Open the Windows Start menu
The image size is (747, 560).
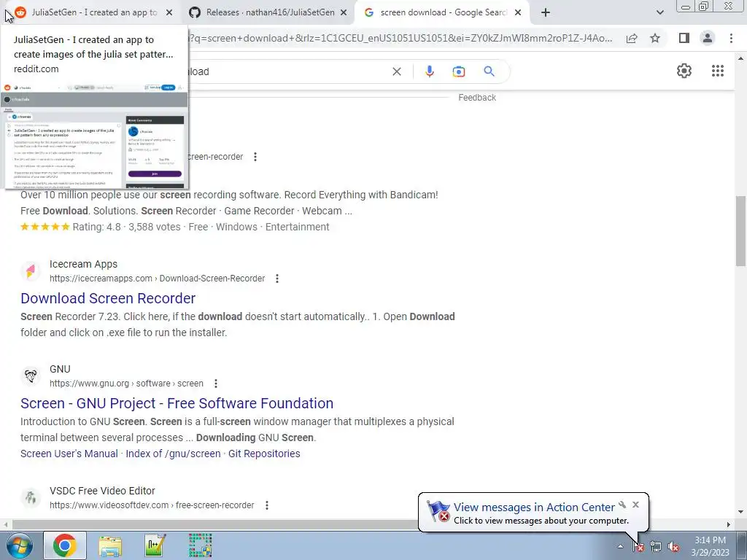coord(19,545)
